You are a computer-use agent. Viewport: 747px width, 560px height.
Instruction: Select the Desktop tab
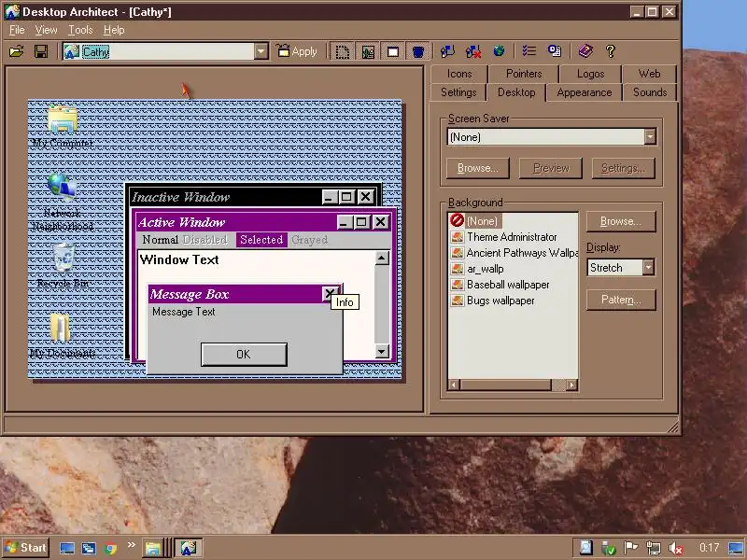pos(516,91)
